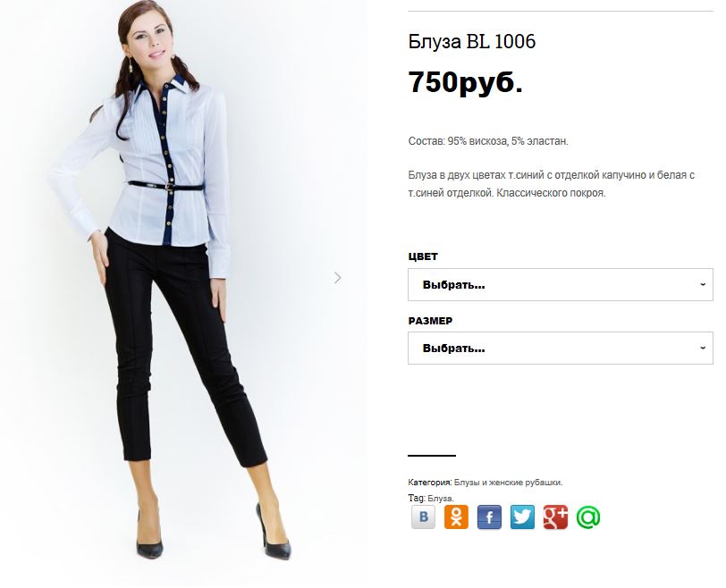
Task: Open the Цвет color dropdown
Action: (x=561, y=284)
